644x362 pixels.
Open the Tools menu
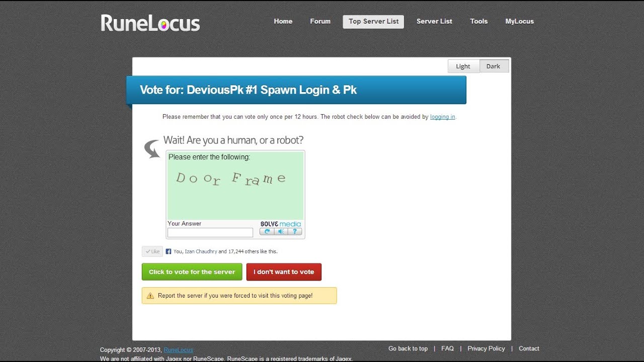[479, 22]
